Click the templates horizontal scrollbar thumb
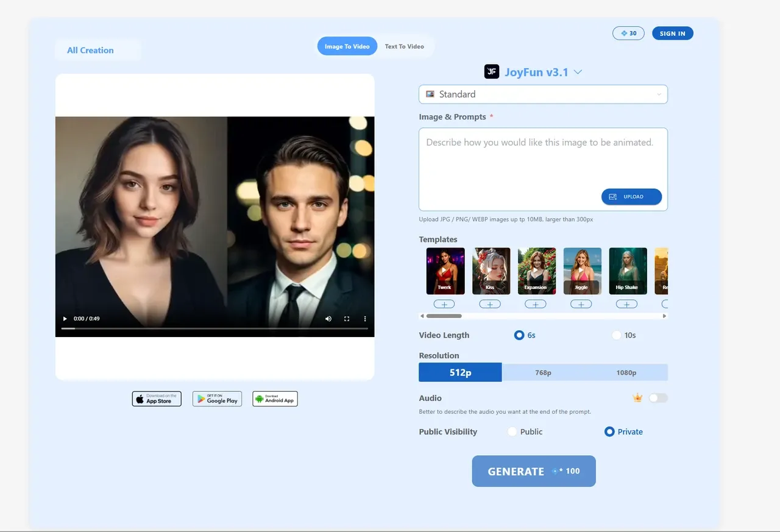Viewport: 780px width, 532px height. [444, 316]
